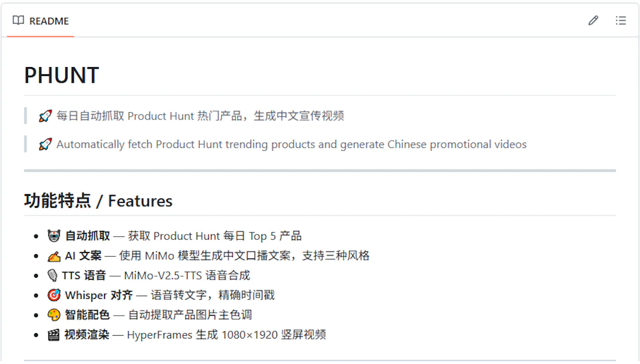Click the clapperboard emoji by 视频渲染
Screen dimensions: 640x364
54,334
